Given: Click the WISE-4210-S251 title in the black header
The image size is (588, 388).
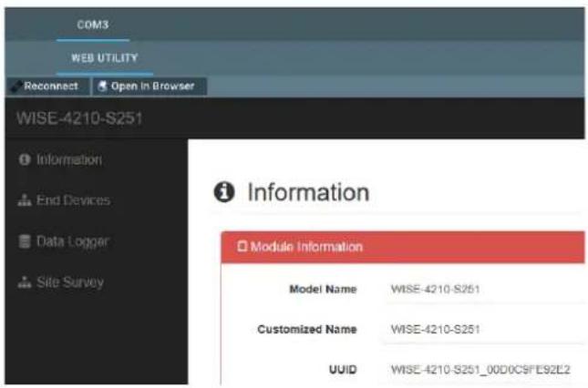Looking at the screenshot, I should tap(79, 118).
